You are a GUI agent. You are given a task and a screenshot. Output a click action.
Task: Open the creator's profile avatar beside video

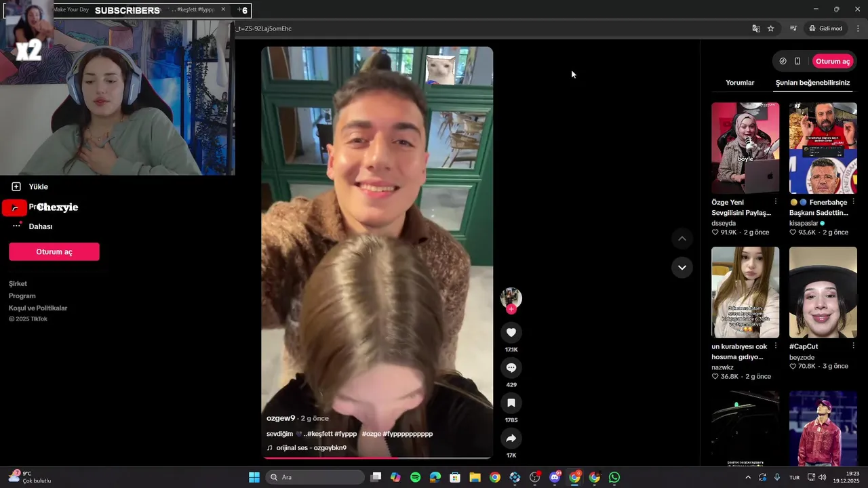click(x=511, y=298)
